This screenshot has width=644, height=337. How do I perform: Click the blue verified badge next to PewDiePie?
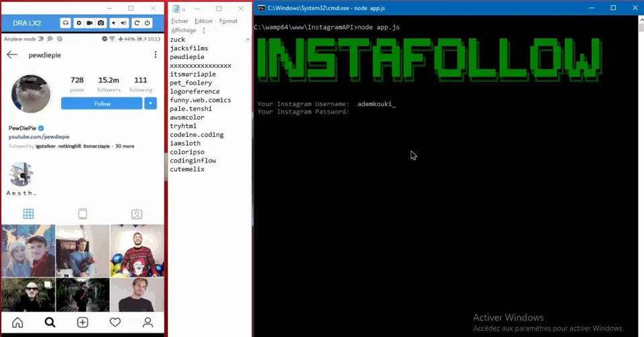(x=41, y=128)
